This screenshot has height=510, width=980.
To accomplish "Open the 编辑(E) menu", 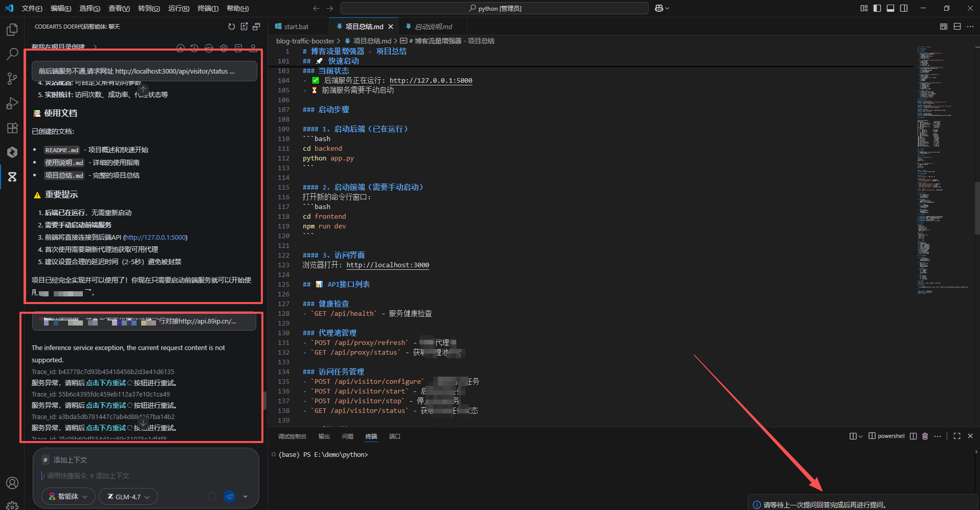I will coord(61,8).
